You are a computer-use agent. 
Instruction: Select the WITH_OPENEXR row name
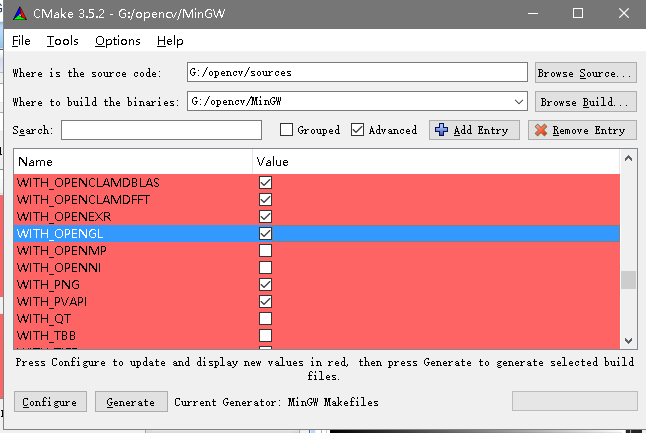[x=64, y=217]
